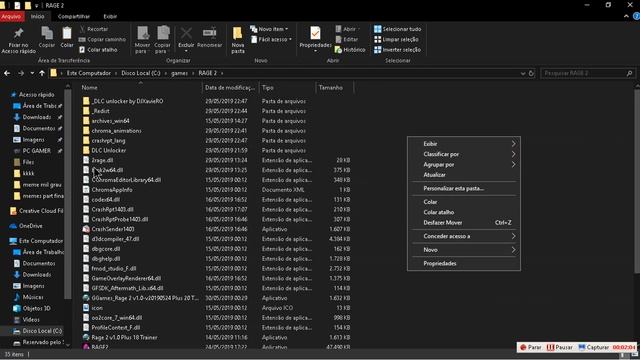Click the Copiar ribbon icon
This screenshot has height=360, width=640.
(x=47, y=33)
